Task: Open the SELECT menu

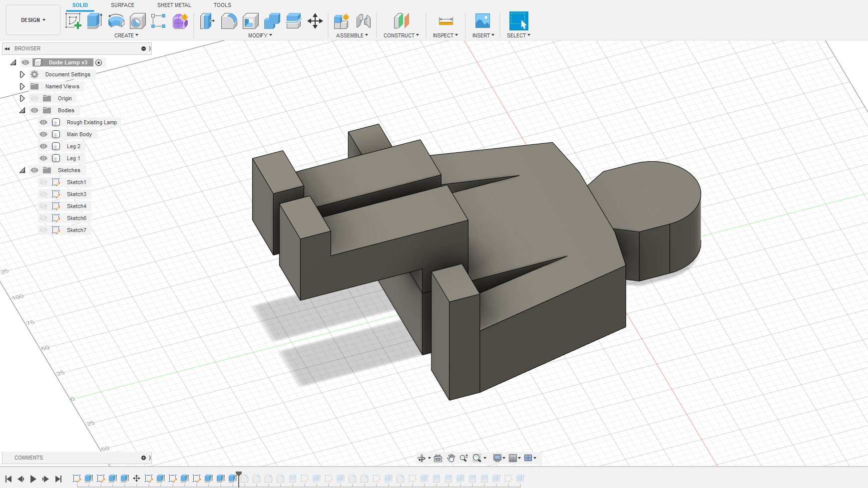Action: pos(518,35)
